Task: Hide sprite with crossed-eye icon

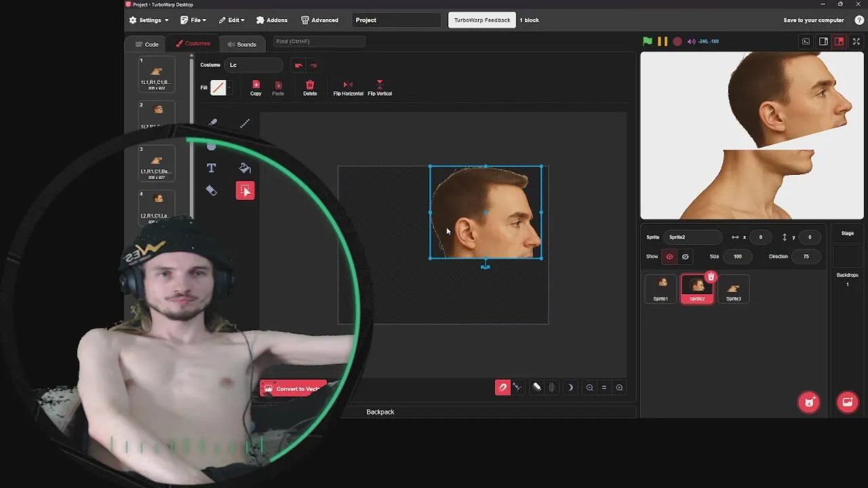Action: [685, 256]
